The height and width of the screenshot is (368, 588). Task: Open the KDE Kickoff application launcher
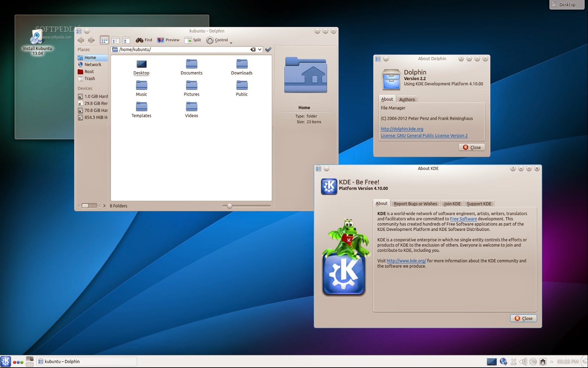[x=6, y=361]
